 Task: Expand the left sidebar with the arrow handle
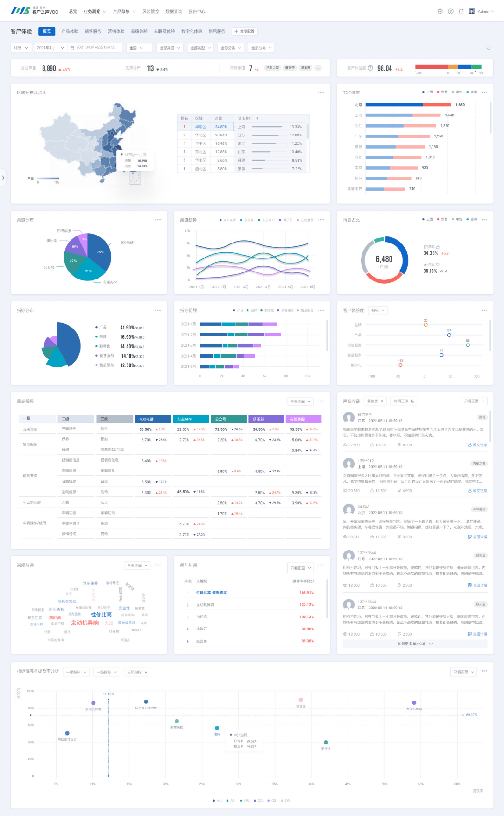3,178
